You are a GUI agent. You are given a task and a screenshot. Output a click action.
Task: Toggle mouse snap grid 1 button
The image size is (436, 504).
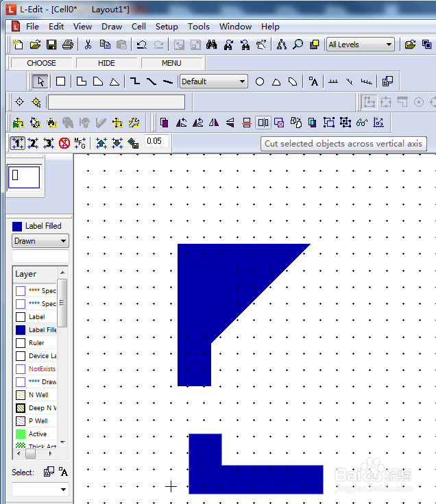17,142
